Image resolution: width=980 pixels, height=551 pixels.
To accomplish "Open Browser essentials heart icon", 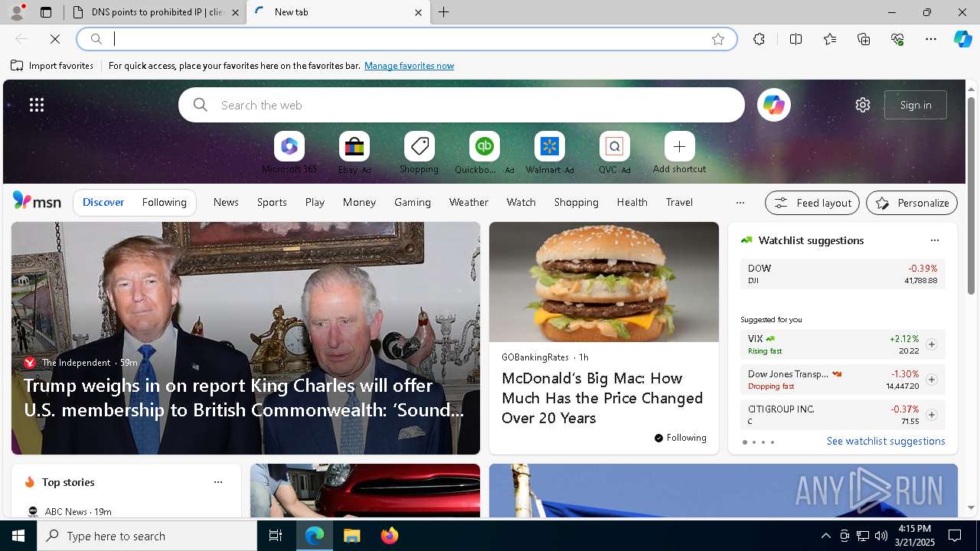I will coord(897,39).
